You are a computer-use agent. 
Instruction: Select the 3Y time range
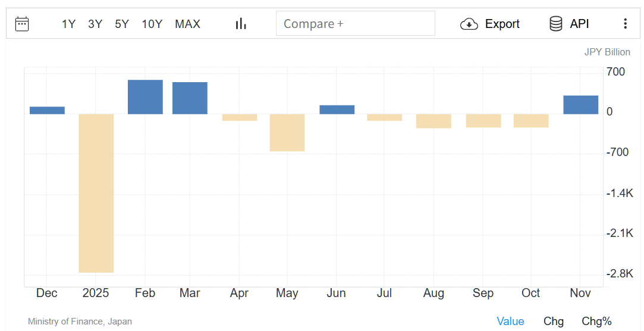point(95,24)
